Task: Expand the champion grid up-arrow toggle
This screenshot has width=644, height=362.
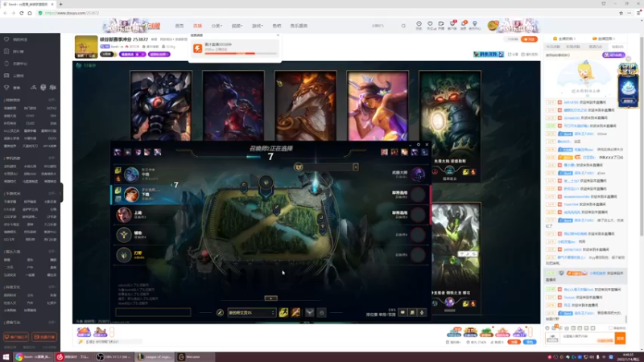Action: pos(270,298)
